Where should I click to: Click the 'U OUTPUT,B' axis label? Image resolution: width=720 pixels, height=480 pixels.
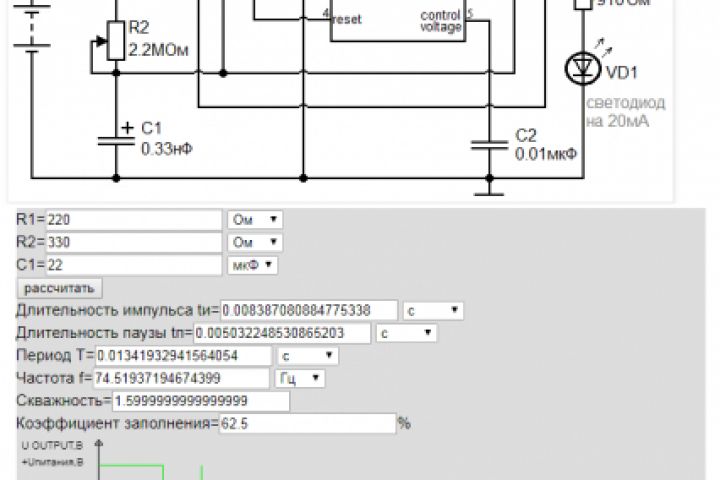[x=52, y=446]
